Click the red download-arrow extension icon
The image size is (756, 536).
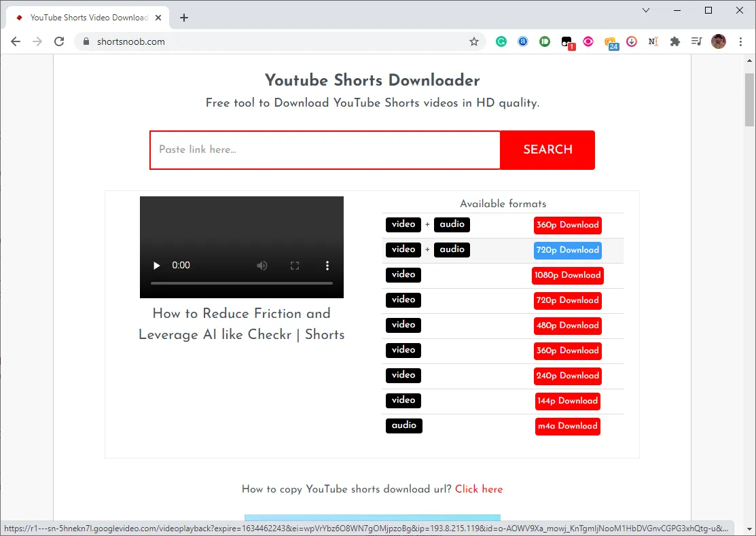[632, 41]
